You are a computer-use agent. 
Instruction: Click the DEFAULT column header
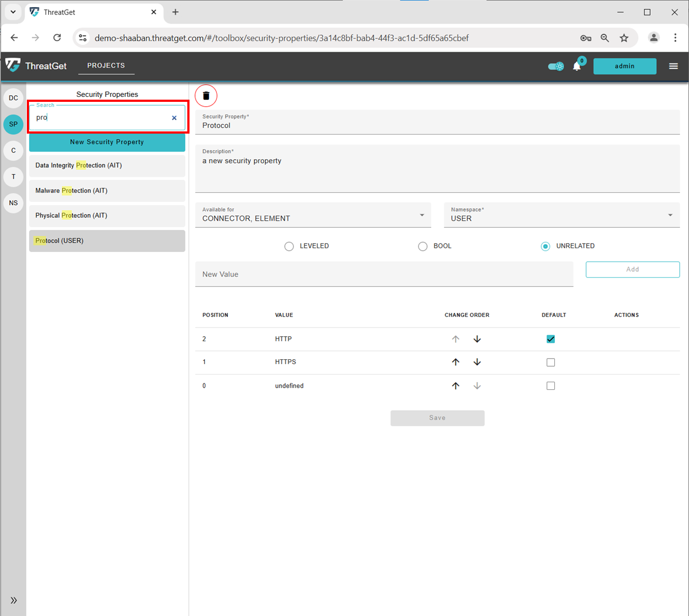(x=554, y=315)
